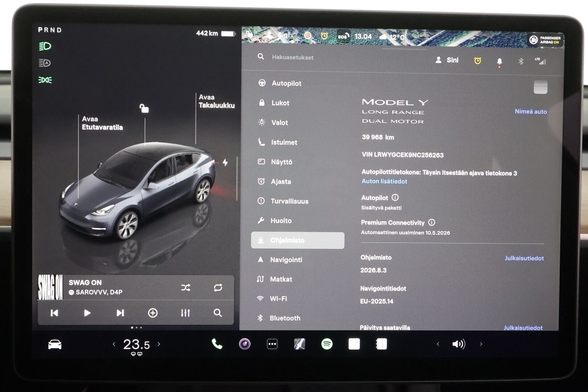The image size is (588, 392).
Task: Open Auton lisätiedot link
Action: pyautogui.click(x=384, y=181)
